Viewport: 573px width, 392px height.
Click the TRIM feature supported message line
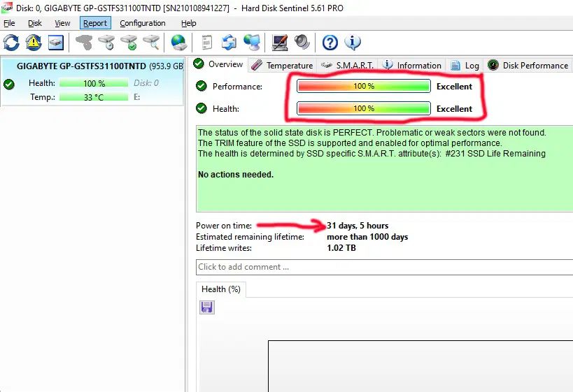point(350,143)
